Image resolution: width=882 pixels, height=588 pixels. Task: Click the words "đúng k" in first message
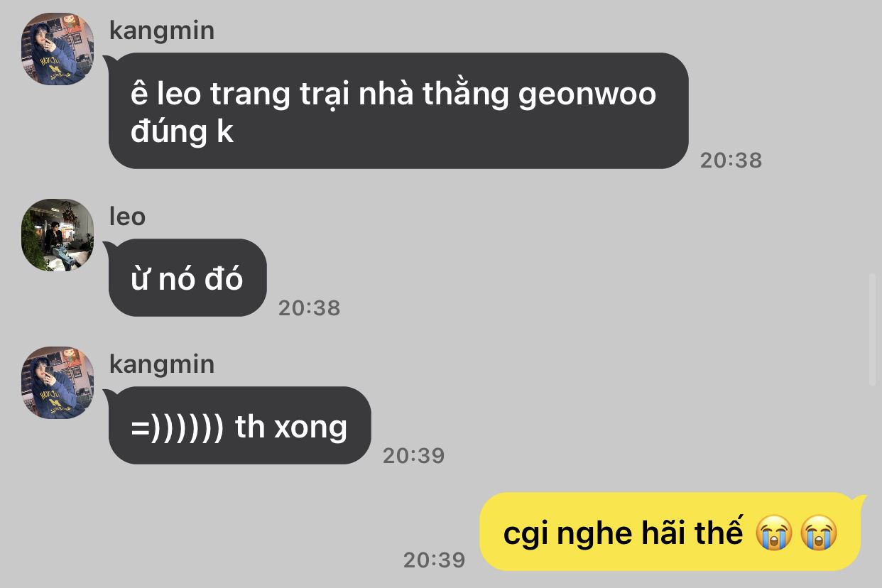coord(183,132)
